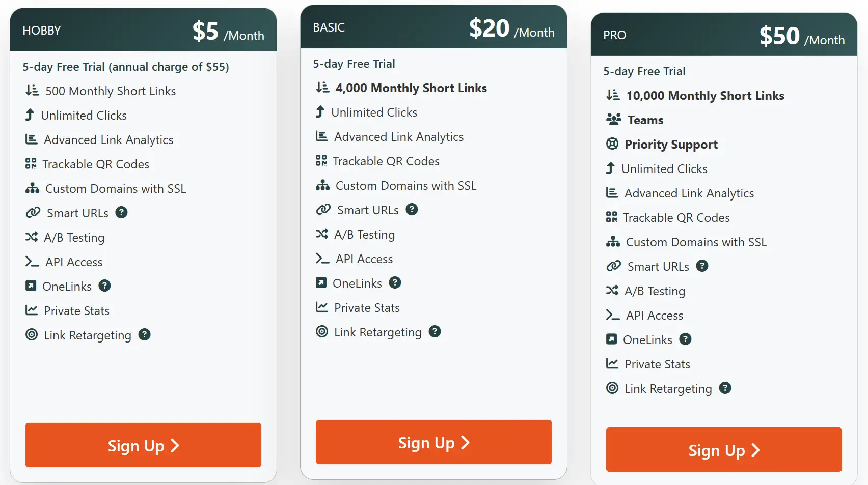The image size is (868, 485).
Task: Click OneLinks help icon in Hobby plan
Action: [104, 286]
